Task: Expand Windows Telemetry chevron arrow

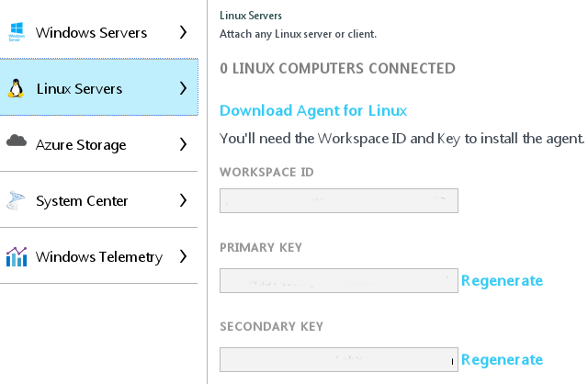Action: 183,256
